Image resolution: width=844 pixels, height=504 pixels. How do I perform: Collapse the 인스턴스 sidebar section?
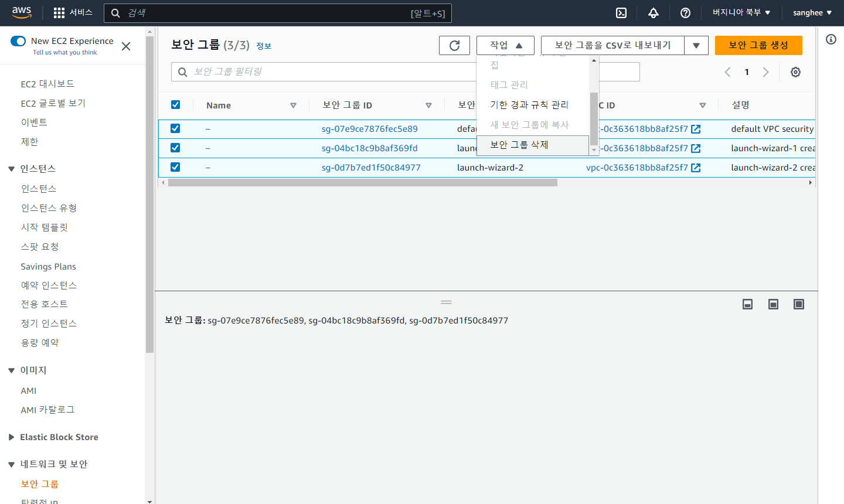(11, 169)
